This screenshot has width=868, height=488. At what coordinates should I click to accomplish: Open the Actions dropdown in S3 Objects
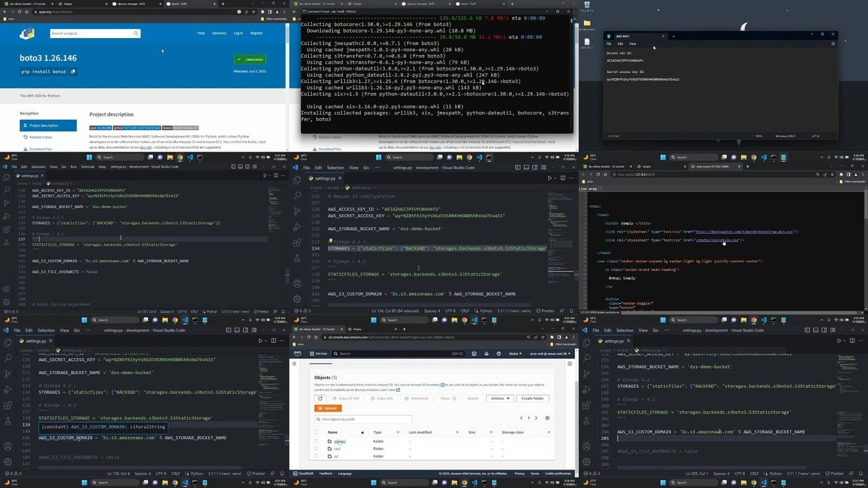click(x=500, y=398)
